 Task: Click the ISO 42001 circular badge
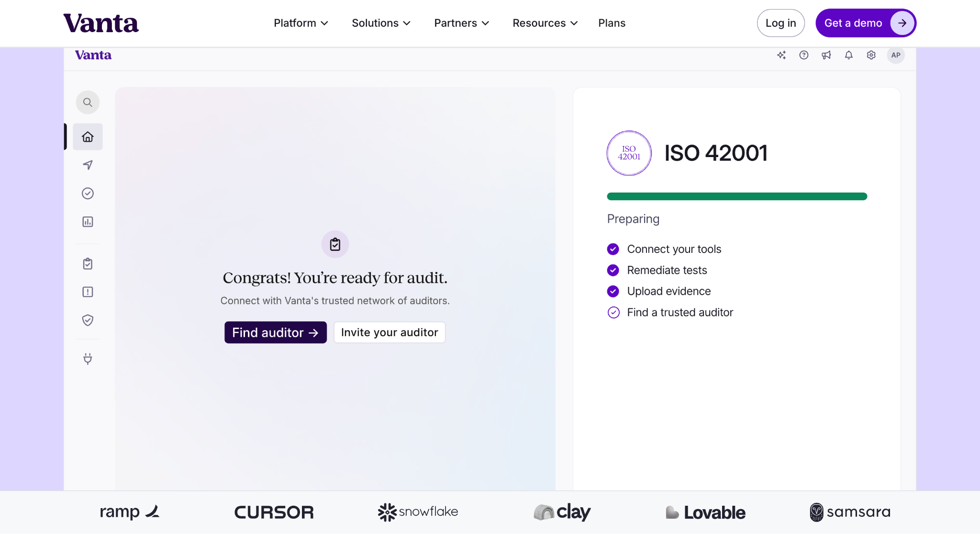tap(629, 153)
